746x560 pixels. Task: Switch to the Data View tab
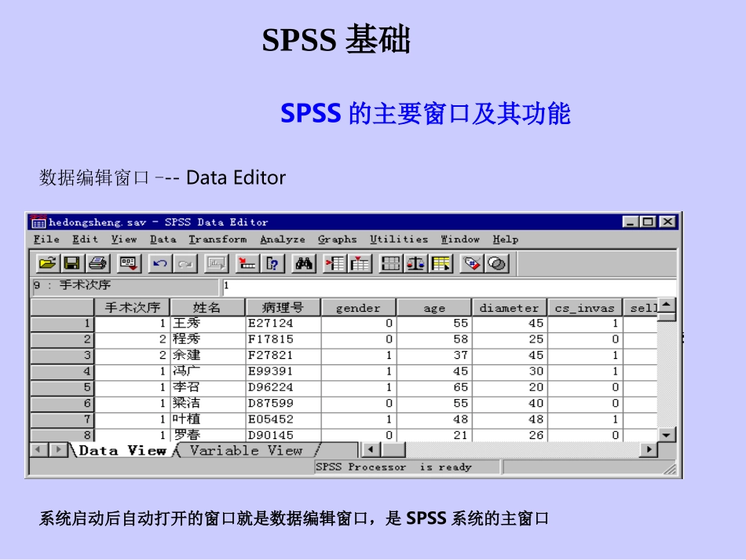coord(123,450)
